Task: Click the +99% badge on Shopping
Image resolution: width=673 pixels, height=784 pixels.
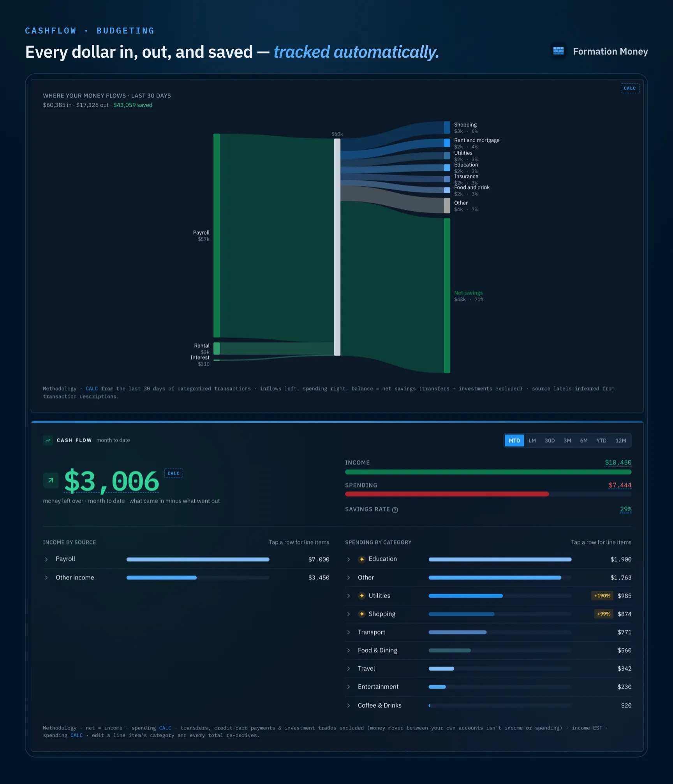Action: tap(604, 614)
